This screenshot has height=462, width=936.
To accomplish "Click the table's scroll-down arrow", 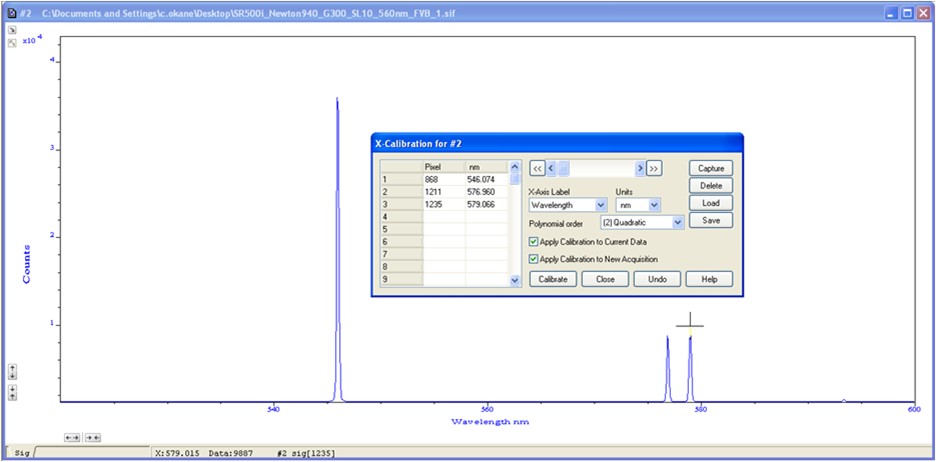I will [x=515, y=280].
